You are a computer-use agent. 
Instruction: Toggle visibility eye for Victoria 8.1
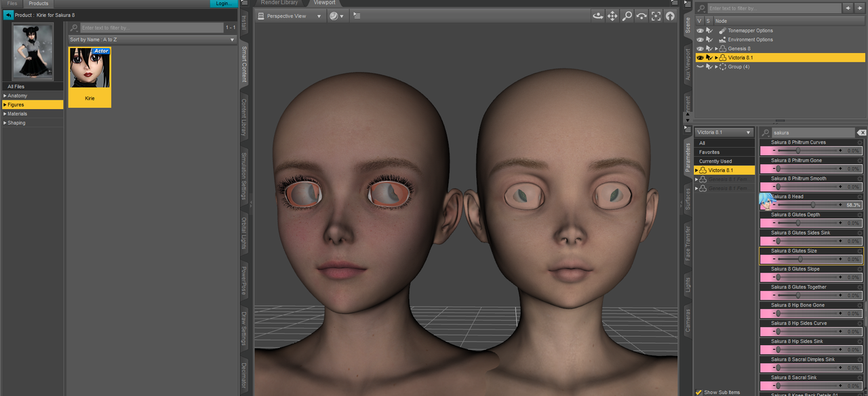(x=701, y=58)
